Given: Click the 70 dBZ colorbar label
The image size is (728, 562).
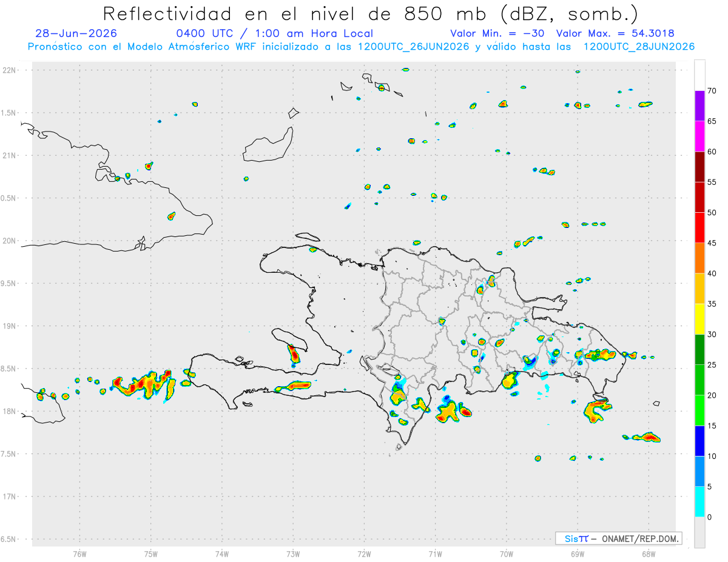Looking at the screenshot, I should [712, 91].
